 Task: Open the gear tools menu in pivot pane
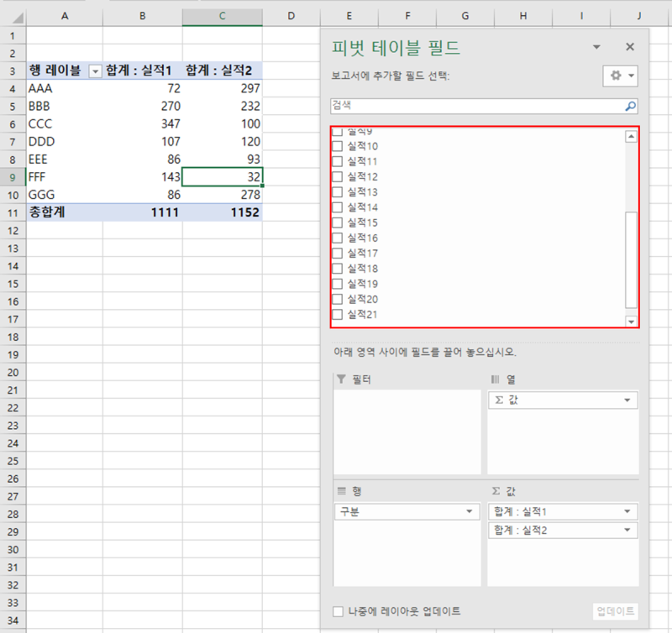tap(620, 76)
